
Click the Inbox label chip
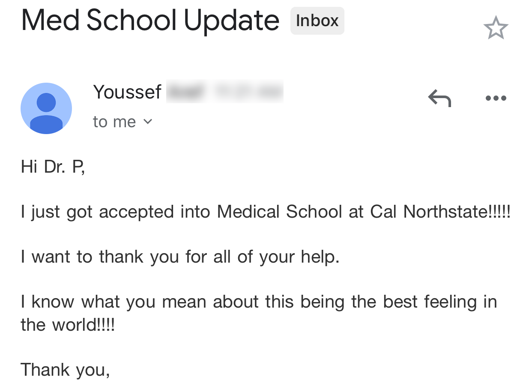(x=317, y=21)
